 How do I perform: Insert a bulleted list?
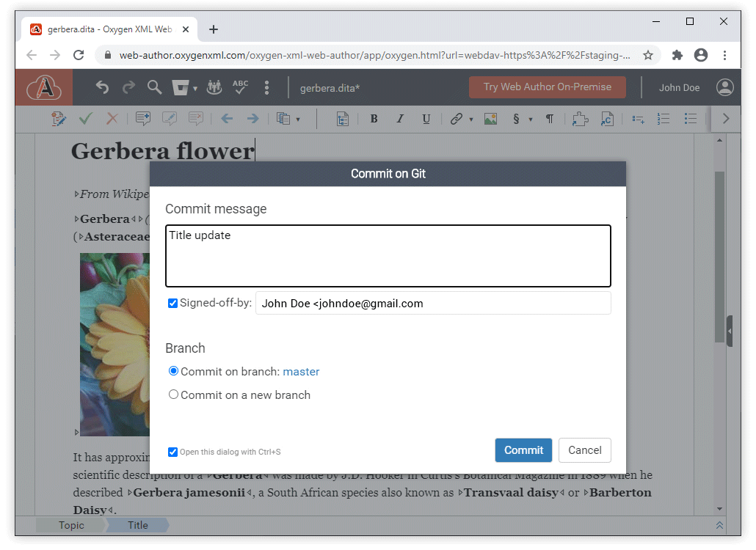(690, 119)
